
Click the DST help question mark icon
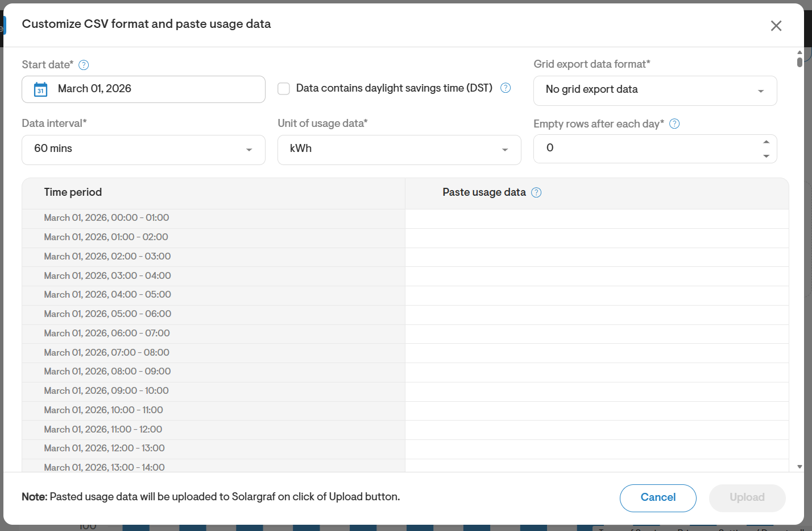tap(506, 88)
